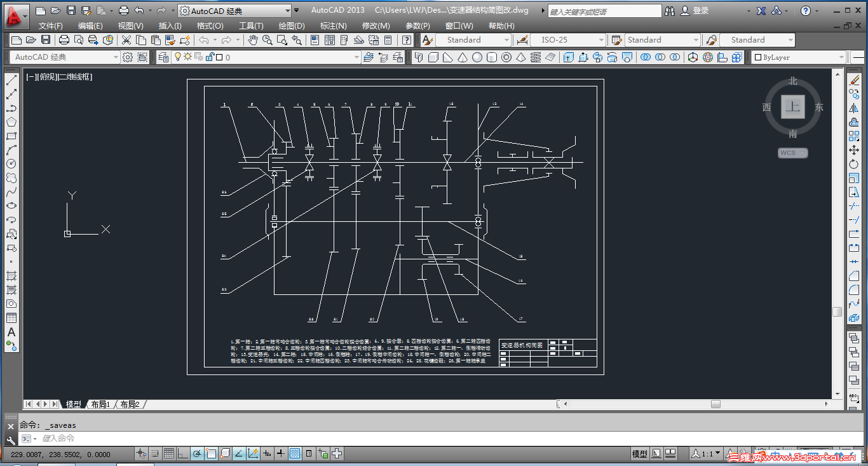Open the text style Standard dropdown
The height and width of the screenshot is (466, 868).
pos(473,40)
